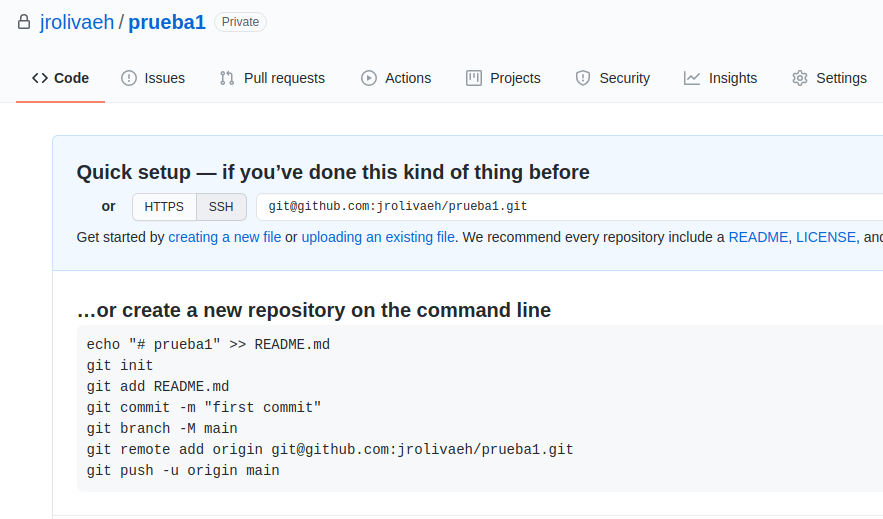Viewport: 883px width, 519px height.
Task: Click the Insights graph icon
Action: [x=692, y=78]
